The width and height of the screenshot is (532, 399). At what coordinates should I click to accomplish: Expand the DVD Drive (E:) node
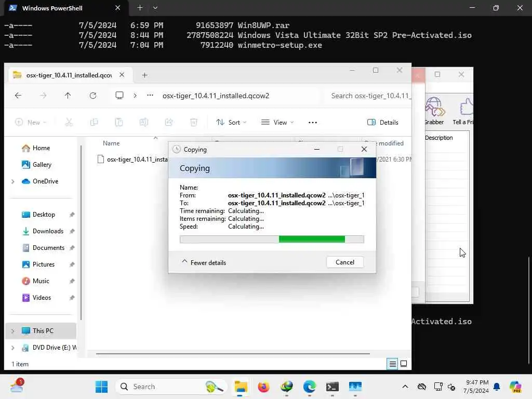coord(13,348)
